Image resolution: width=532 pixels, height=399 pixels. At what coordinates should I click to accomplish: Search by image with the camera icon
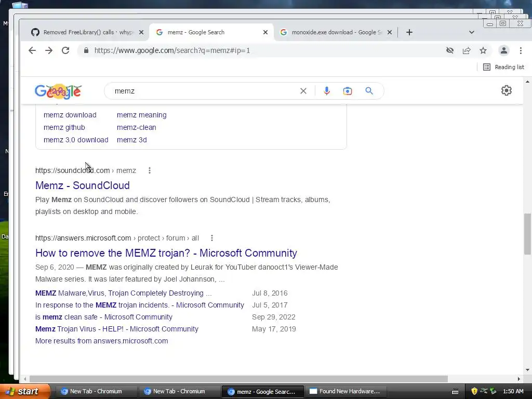pos(348,91)
